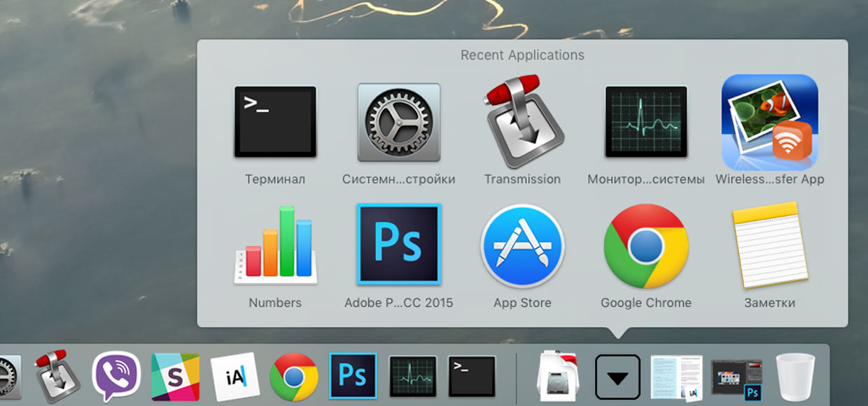Image resolution: width=868 pixels, height=406 pixels.
Task: Open Viber from the Dock
Action: point(116,377)
